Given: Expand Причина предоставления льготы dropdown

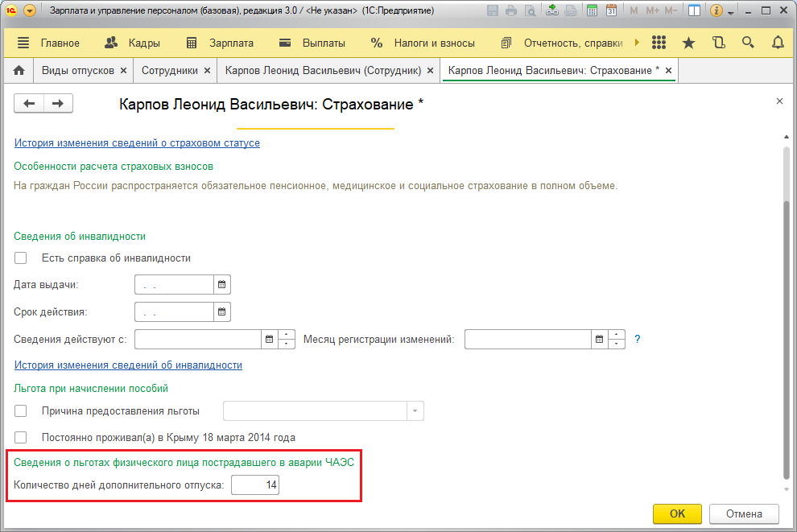Looking at the screenshot, I should [415, 411].
